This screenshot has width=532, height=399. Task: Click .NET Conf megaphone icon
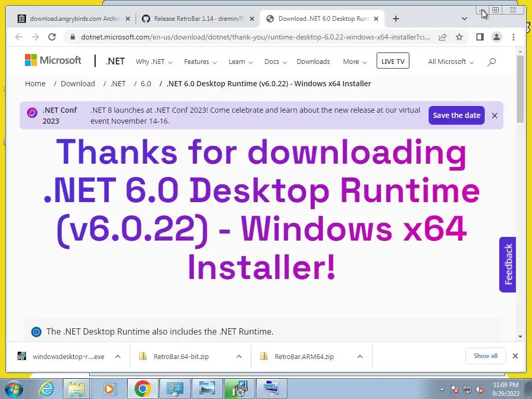pyautogui.click(x=32, y=113)
